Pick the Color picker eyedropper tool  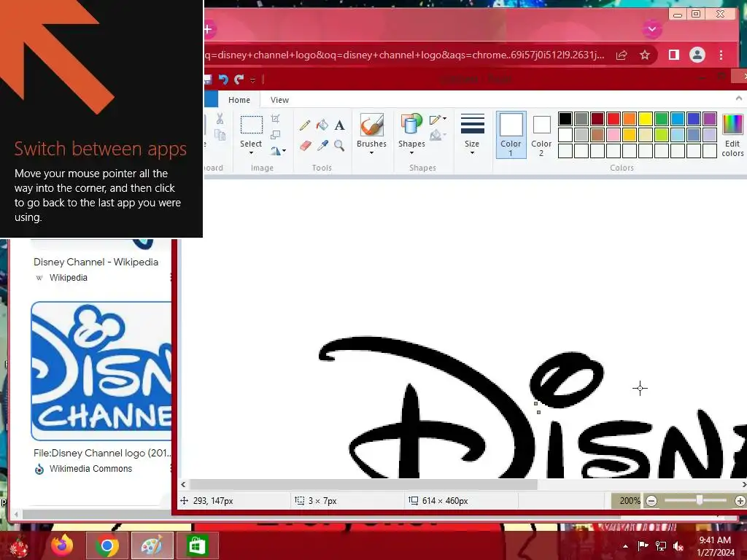tap(322, 145)
